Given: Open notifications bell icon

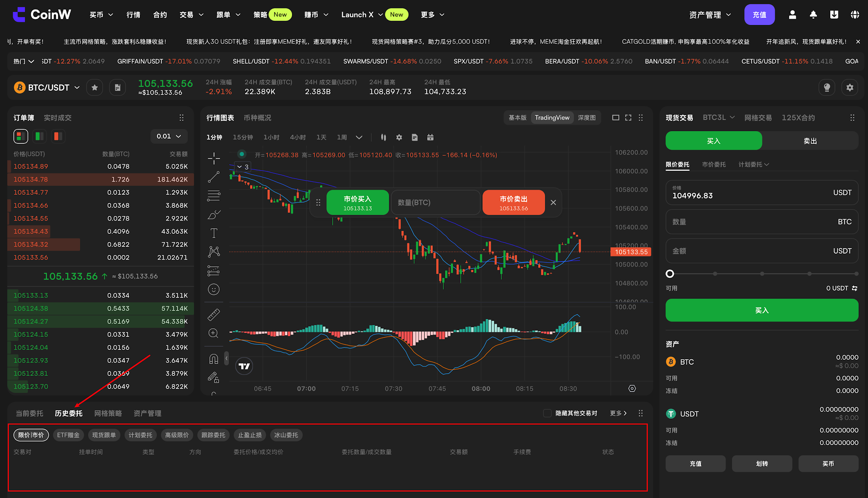Looking at the screenshot, I should (x=813, y=15).
